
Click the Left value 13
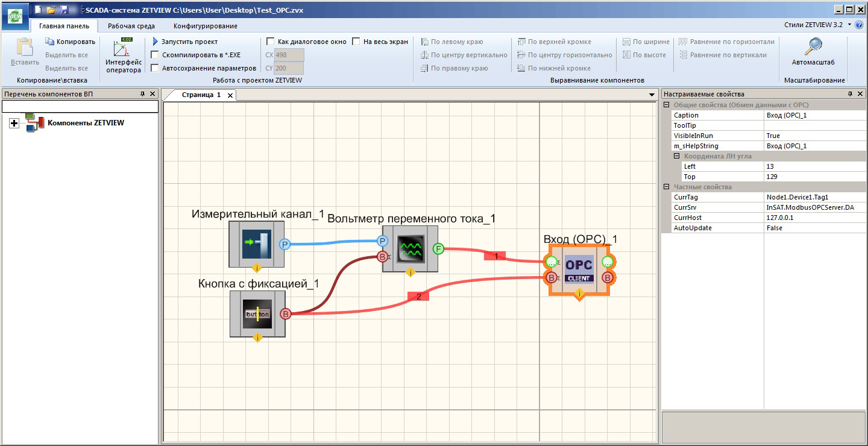pos(815,166)
